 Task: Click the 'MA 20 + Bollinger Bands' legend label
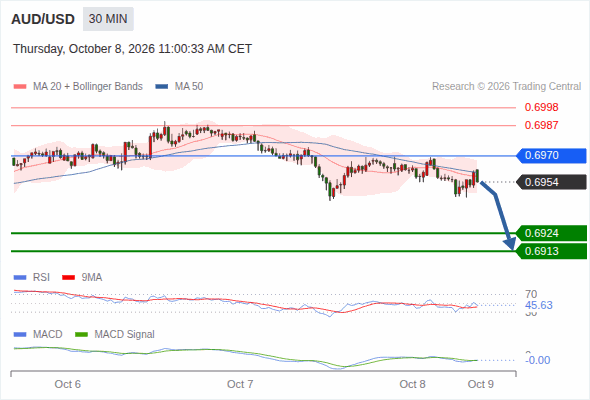(x=88, y=87)
